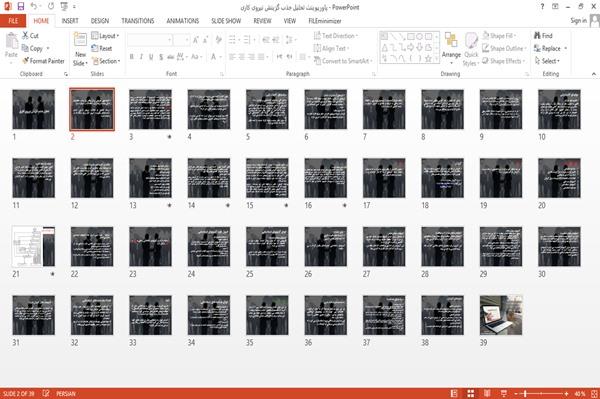Open the font name combo box
The height and width of the screenshot is (399, 600).
coord(149,40)
